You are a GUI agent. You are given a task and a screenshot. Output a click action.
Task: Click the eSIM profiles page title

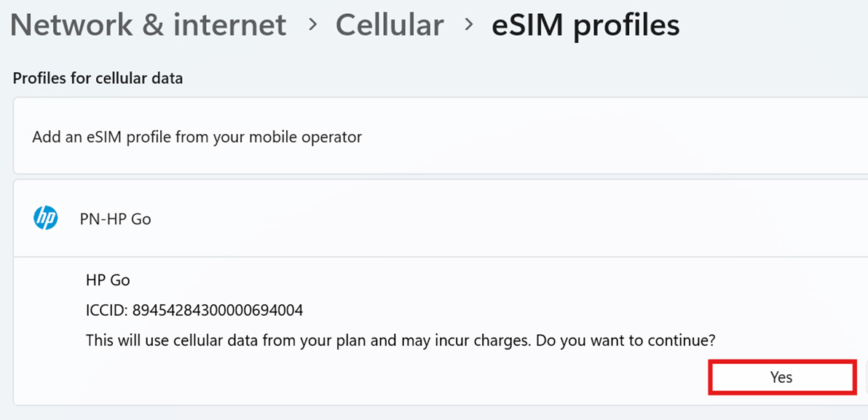[585, 25]
